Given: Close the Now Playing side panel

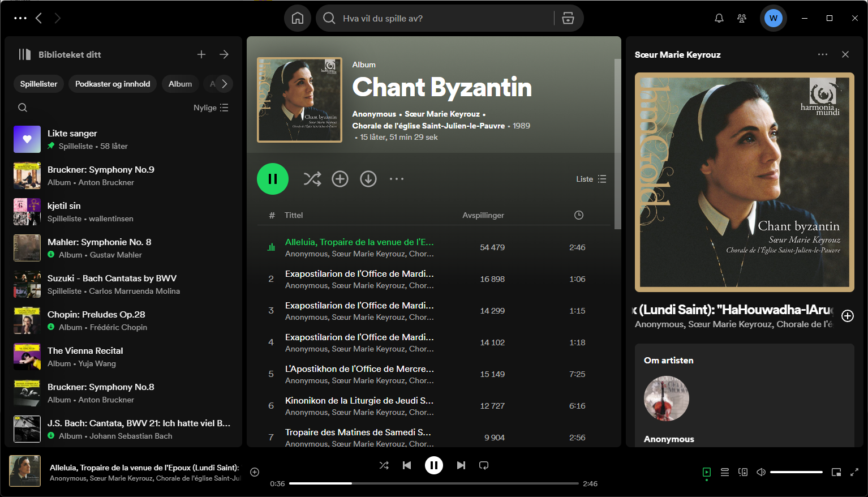Looking at the screenshot, I should pos(845,54).
